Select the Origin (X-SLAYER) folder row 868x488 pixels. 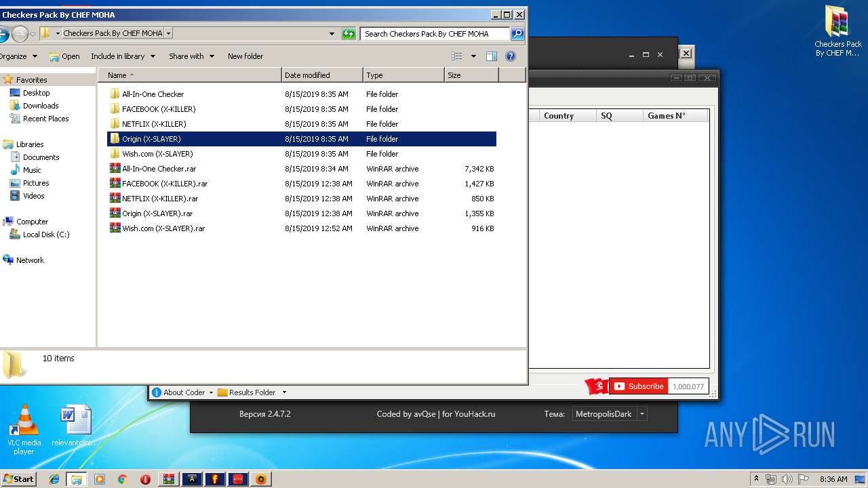tap(302, 139)
